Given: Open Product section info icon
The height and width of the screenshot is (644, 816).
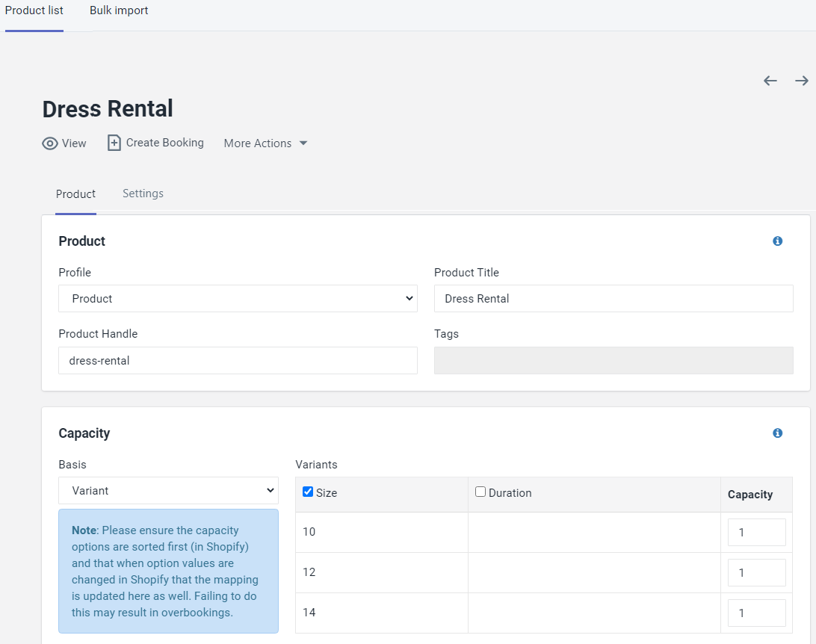Looking at the screenshot, I should 777,241.
